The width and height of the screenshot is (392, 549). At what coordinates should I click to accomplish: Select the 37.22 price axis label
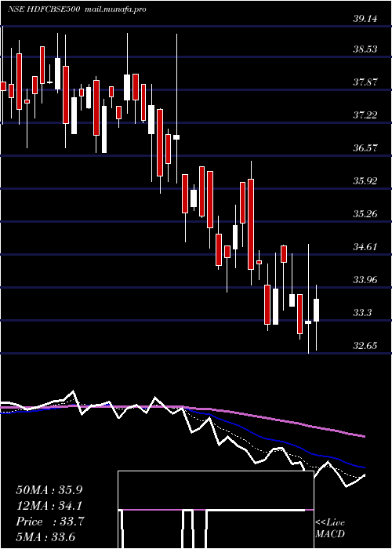pos(365,115)
